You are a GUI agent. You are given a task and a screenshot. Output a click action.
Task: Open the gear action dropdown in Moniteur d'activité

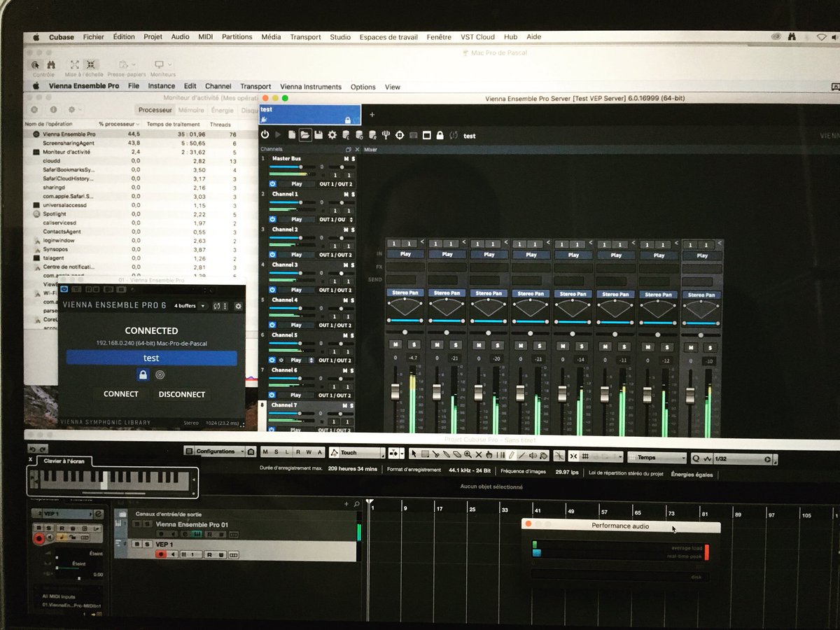pos(75,110)
